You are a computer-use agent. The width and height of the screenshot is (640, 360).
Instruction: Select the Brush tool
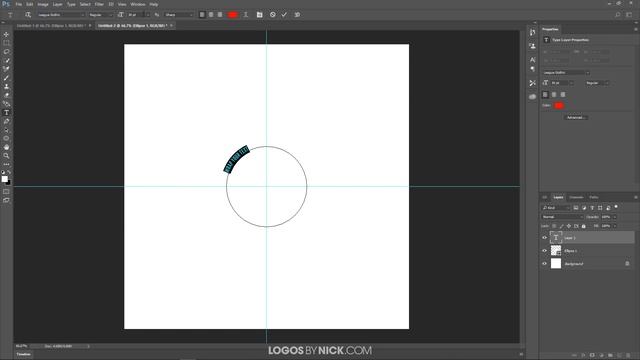coord(6,78)
